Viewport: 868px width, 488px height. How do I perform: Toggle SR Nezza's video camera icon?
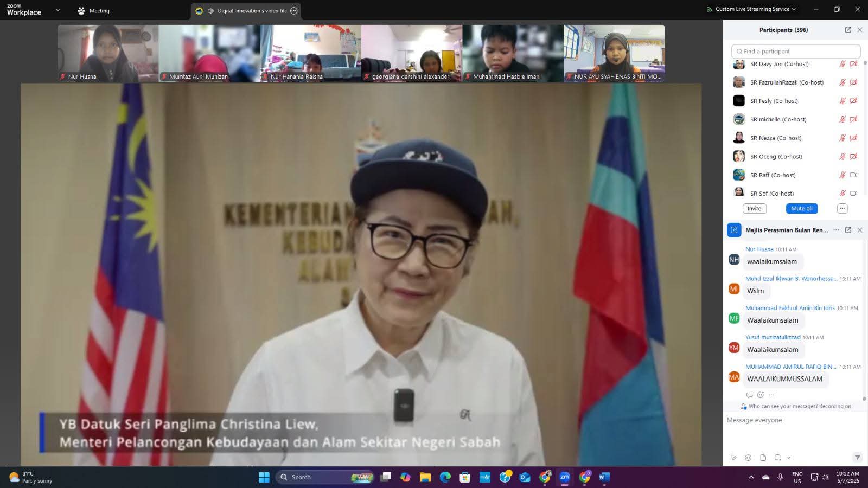tap(853, 138)
